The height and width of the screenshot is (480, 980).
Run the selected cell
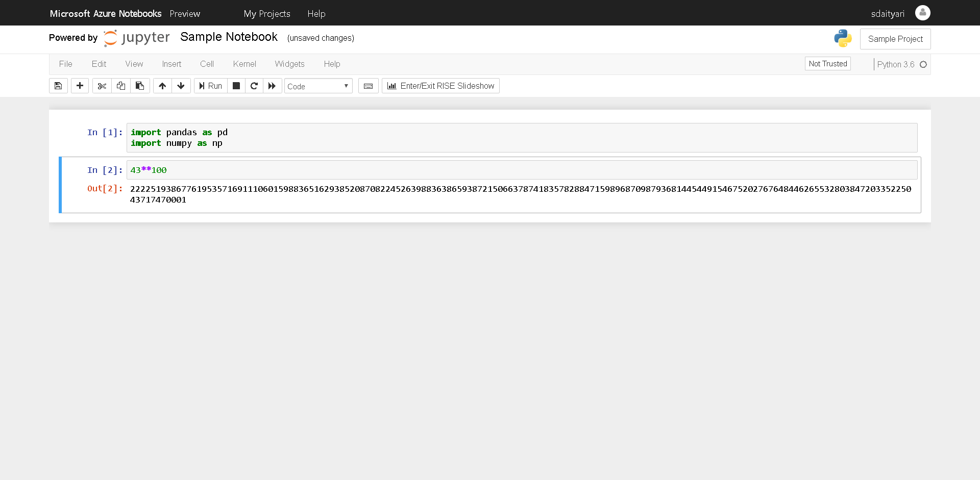tap(210, 86)
